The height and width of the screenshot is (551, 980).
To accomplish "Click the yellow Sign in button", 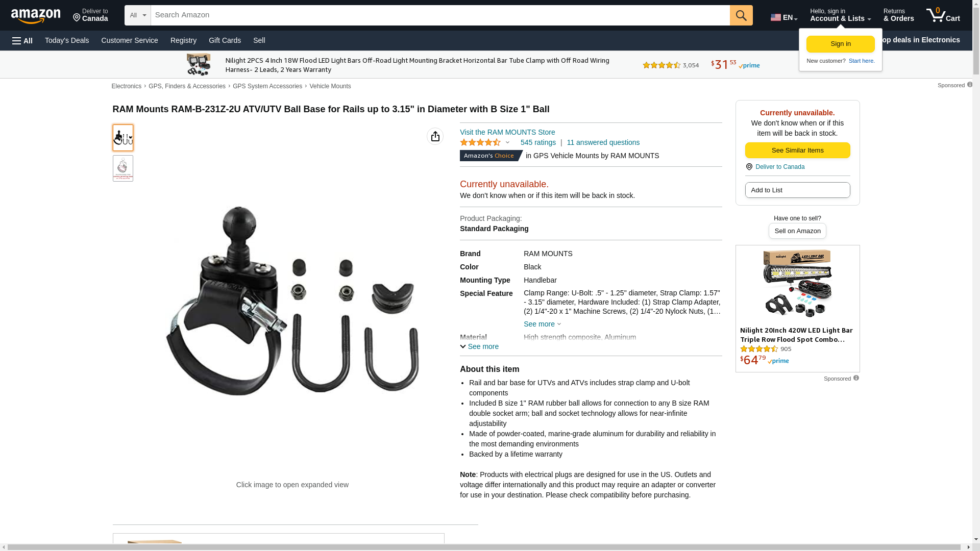I will 840,44.
